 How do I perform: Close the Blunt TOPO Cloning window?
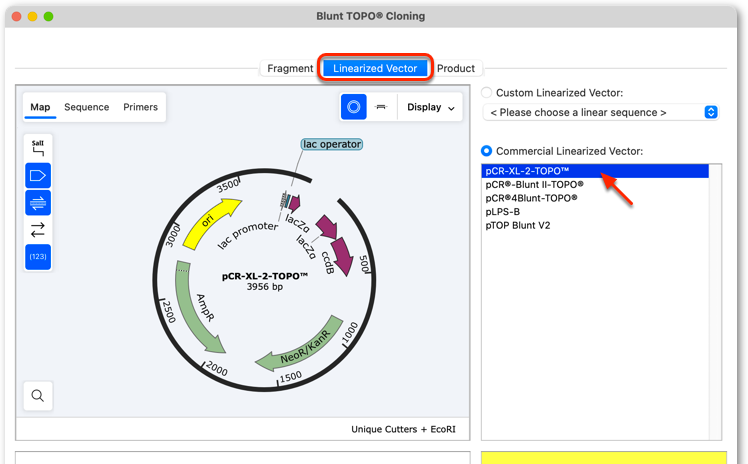tap(16, 16)
